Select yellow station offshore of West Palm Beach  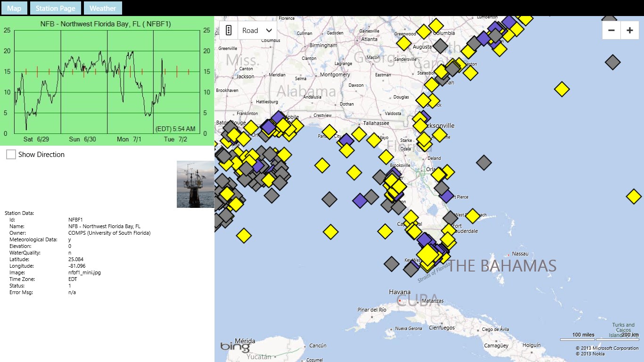pos(472,216)
